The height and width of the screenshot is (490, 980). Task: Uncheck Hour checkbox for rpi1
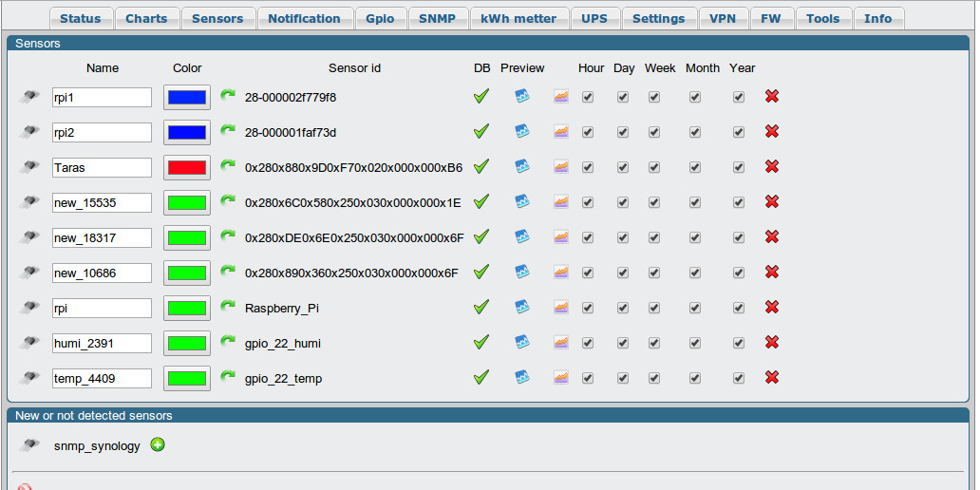588,97
